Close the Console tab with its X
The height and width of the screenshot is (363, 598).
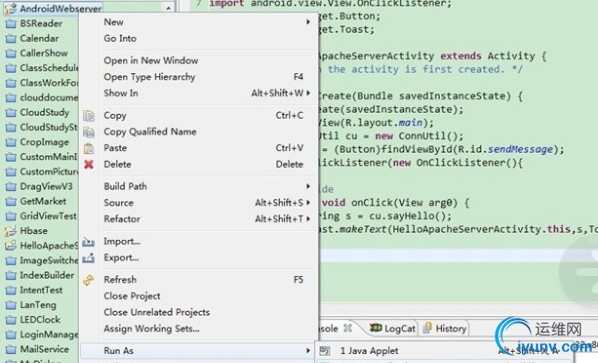tap(347, 328)
